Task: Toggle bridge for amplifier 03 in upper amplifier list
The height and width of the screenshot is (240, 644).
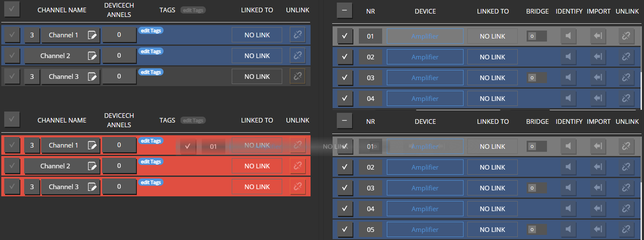Action: click(536, 78)
